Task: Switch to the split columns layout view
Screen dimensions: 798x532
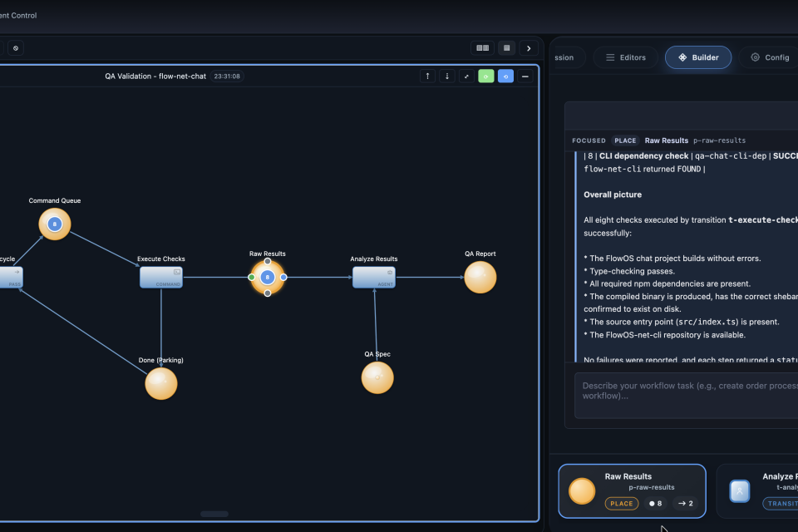Action: coord(481,48)
